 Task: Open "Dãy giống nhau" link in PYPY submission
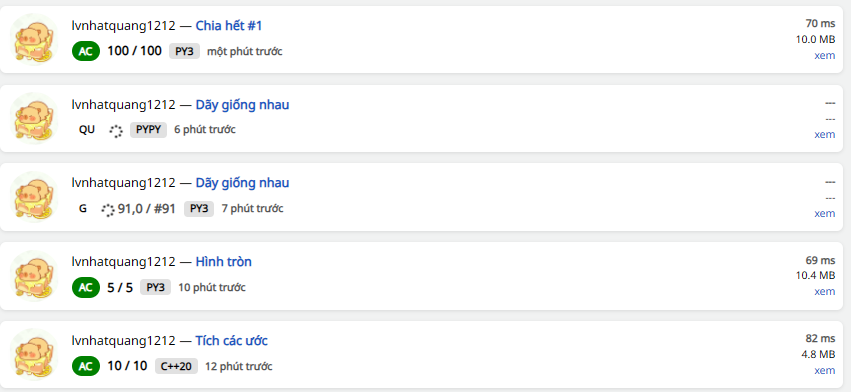click(242, 104)
